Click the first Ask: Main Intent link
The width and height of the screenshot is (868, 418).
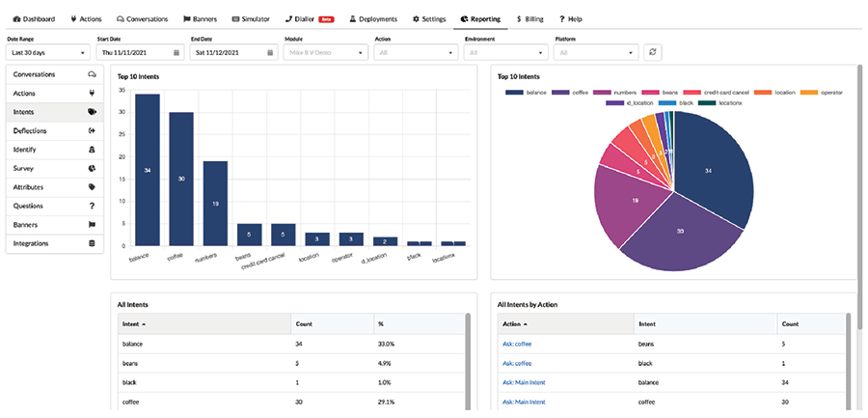point(524,381)
